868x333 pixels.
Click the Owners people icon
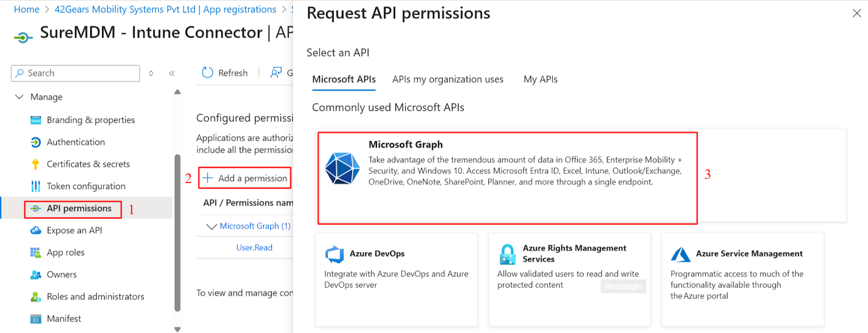36,275
